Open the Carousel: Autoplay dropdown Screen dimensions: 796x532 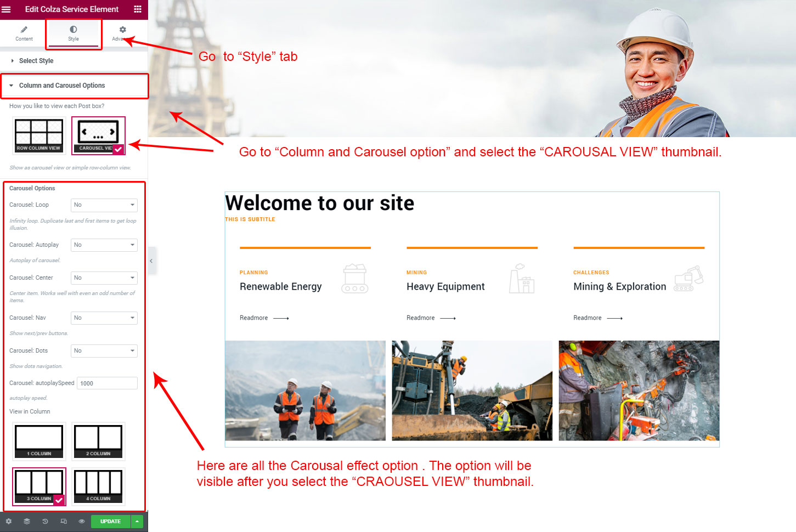tap(104, 245)
